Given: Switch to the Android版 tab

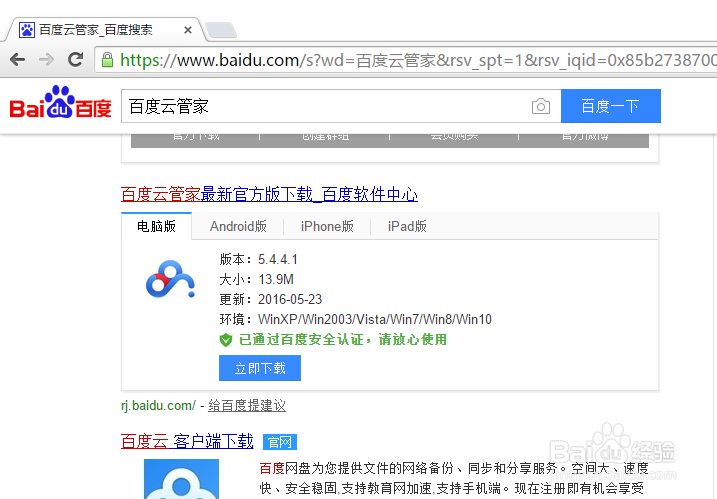Looking at the screenshot, I should (x=238, y=226).
